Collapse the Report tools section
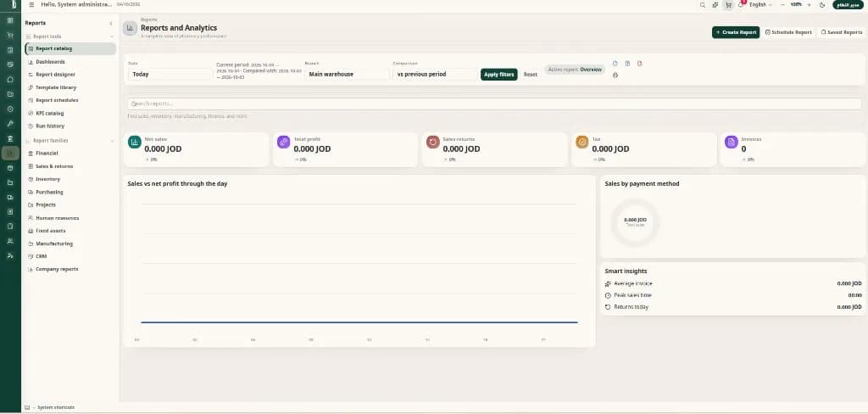This screenshot has width=868, height=414. [x=111, y=36]
